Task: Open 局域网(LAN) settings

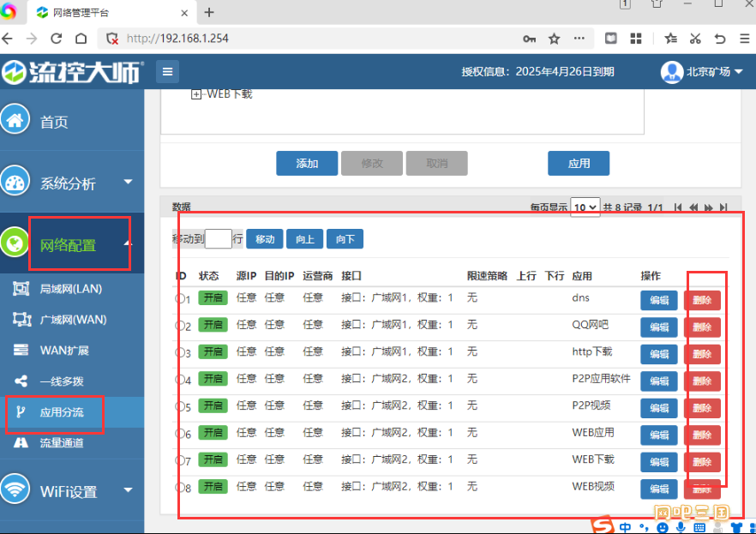Action: pyautogui.click(x=72, y=289)
